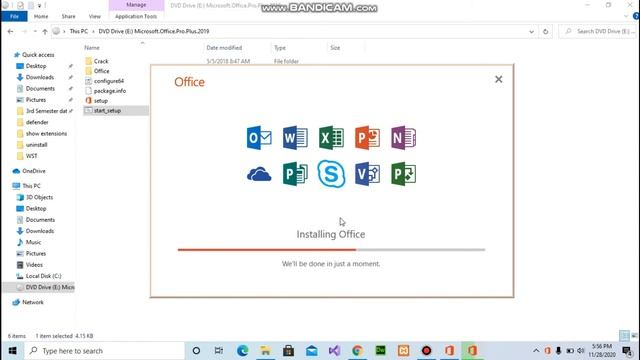Open the WST folder shortcut
This screenshot has width=640, height=360.
coord(31,156)
